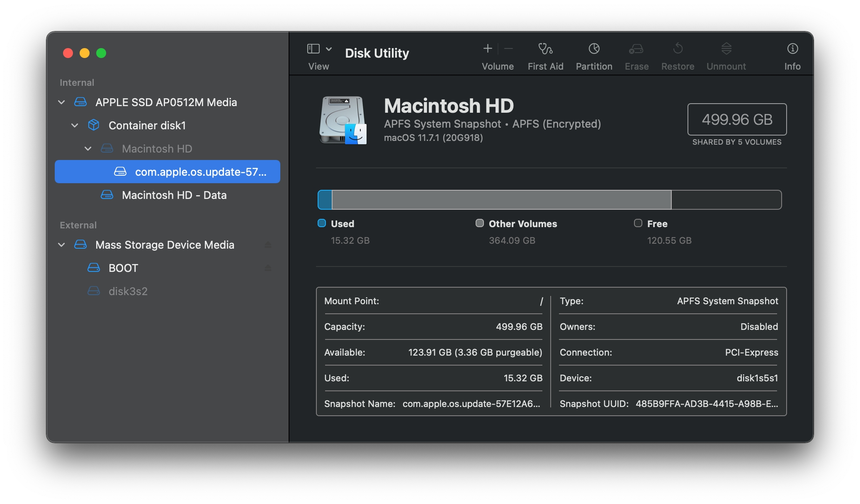Click the APPLE SSD drive icon

(80, 102)
